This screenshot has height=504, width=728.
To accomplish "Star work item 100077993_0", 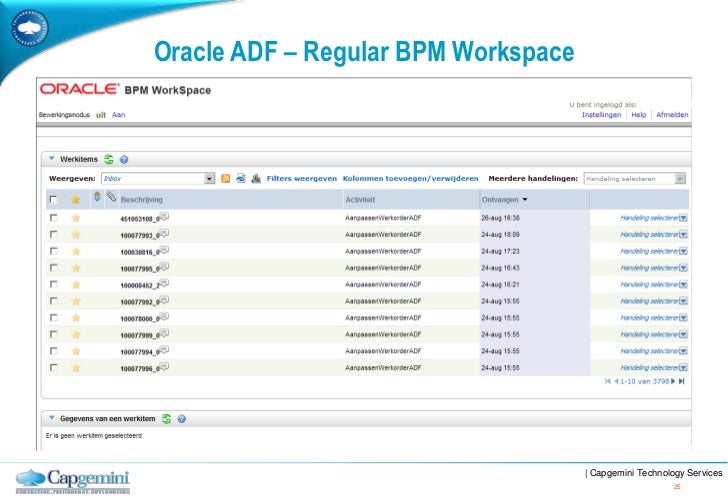I will pyautogui.click(x=76, y=235).
